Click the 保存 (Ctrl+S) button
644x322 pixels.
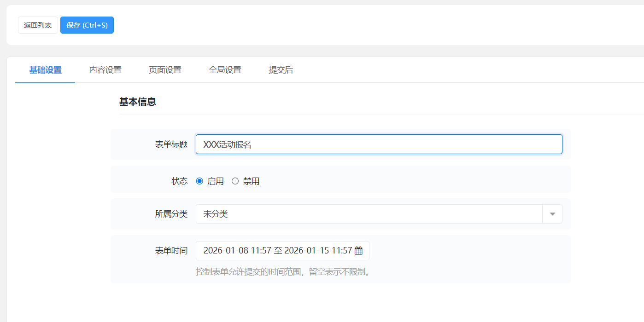(x=87, y=25)
